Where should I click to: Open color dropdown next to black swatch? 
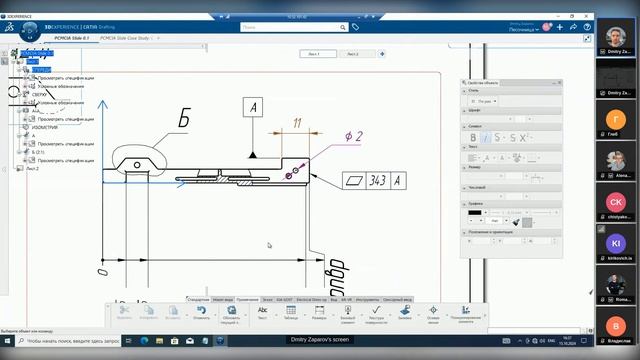tap(486, 213)
